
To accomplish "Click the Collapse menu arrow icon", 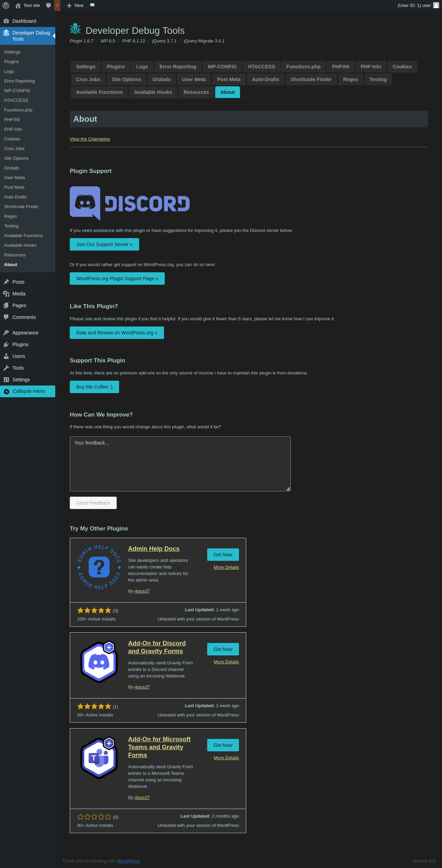I will point(6,391).
